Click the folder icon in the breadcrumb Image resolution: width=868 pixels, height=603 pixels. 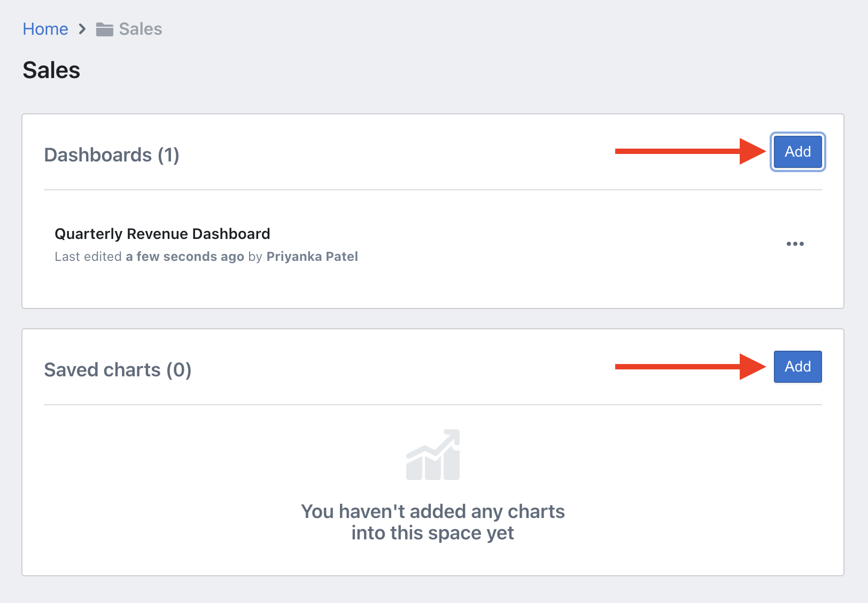(x=104, y=29)
